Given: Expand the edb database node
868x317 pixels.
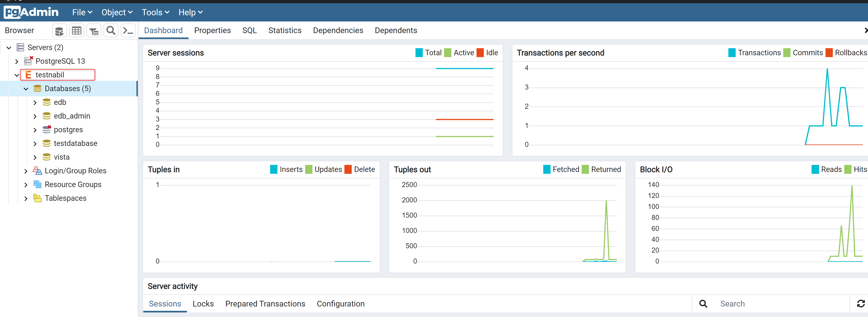Looking at the screenshot, I should click(35, 103).
